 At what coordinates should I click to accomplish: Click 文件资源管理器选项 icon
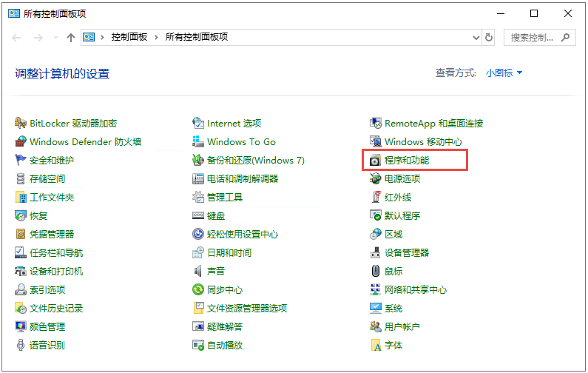click(198, 308)
